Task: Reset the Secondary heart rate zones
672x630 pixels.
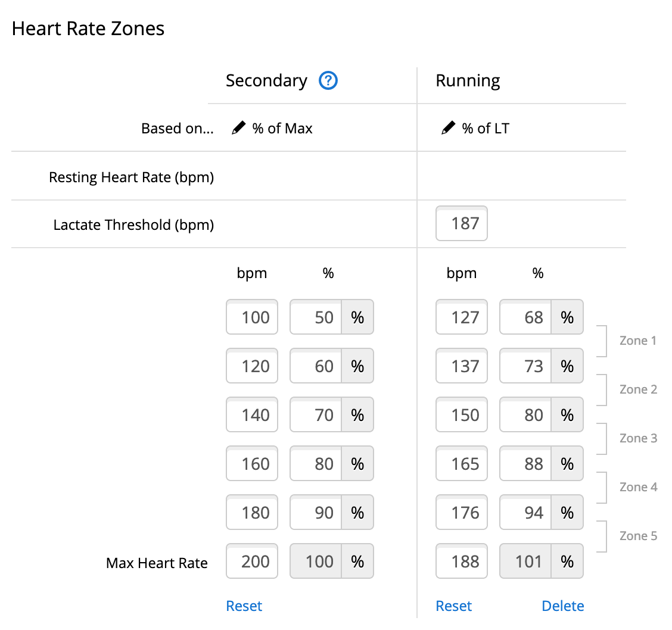Action: (x=244, y=606)
